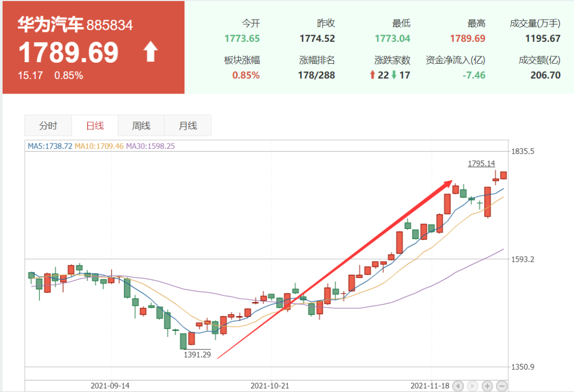Screen dimensions: 574x392
Task: Show the 月线 chart tab
Action: [188, 125]
